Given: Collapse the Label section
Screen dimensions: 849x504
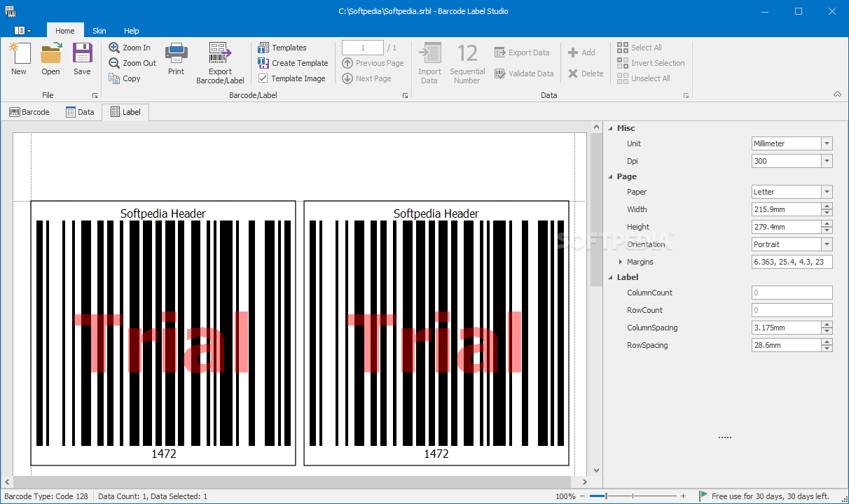Looking at the screenshot, I should click(610, 277).
